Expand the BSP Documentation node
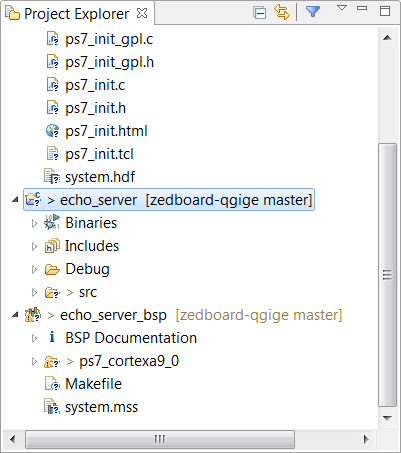 tap(34, 338)
